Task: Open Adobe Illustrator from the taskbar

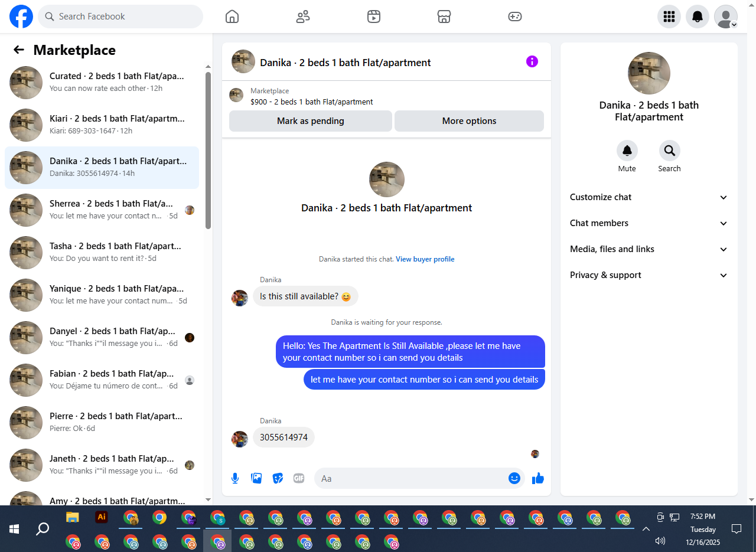Action: (x=102, y=517)
